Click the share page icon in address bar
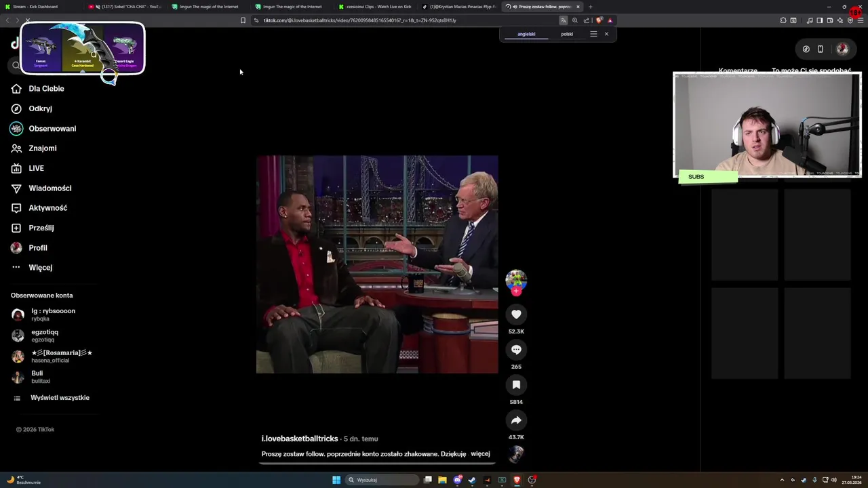 point(587,20)
